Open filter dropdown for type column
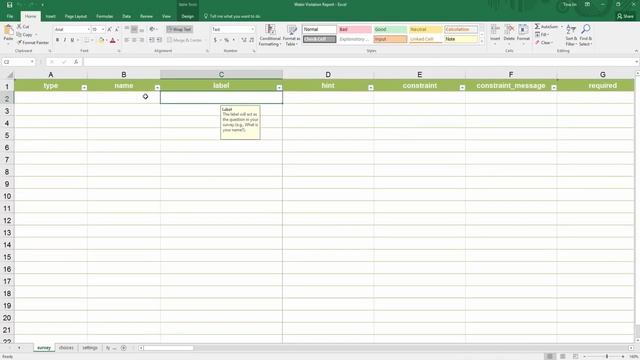This screenshot has width=640, height=360. (84, 87)
